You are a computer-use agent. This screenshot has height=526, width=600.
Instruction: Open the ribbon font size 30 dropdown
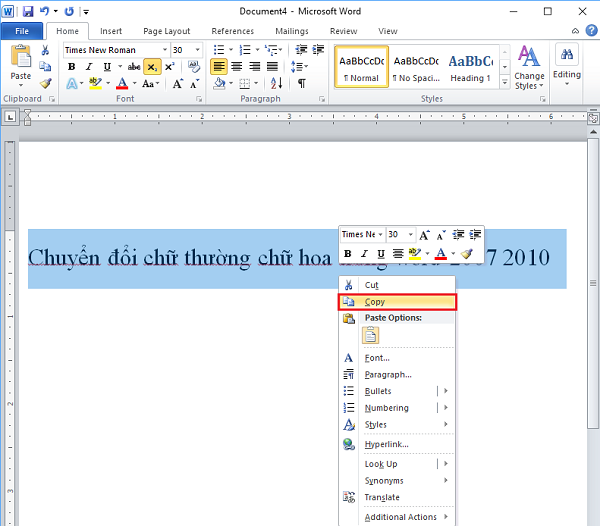click(x=197, y=50)
